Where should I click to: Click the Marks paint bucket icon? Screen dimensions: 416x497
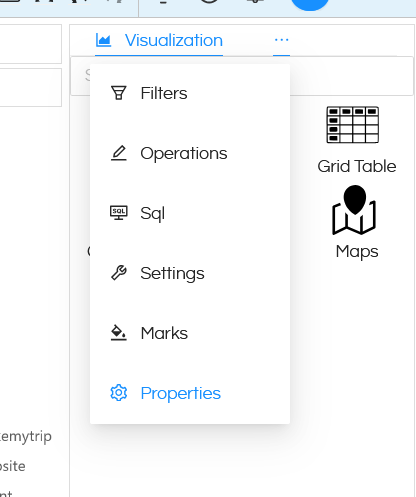[x=119, y=333]
